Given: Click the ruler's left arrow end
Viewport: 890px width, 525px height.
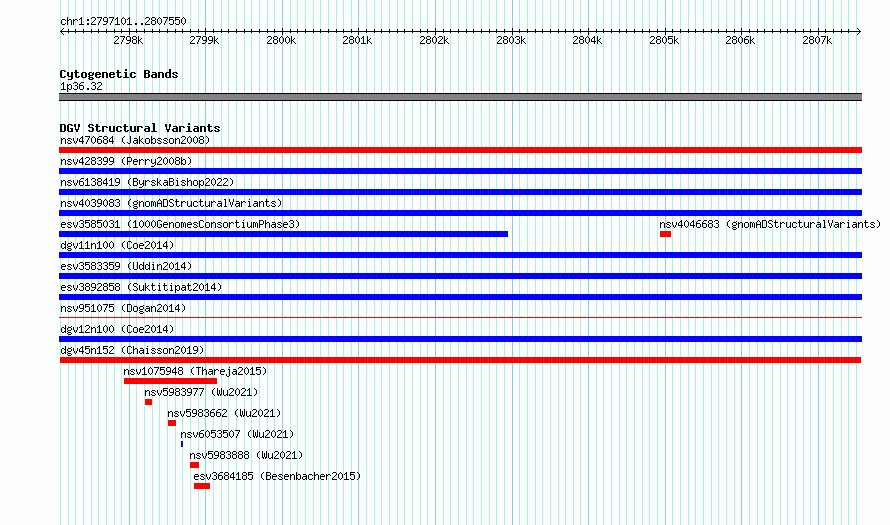Looking at the screenshot, I should (x=62, y=31).
